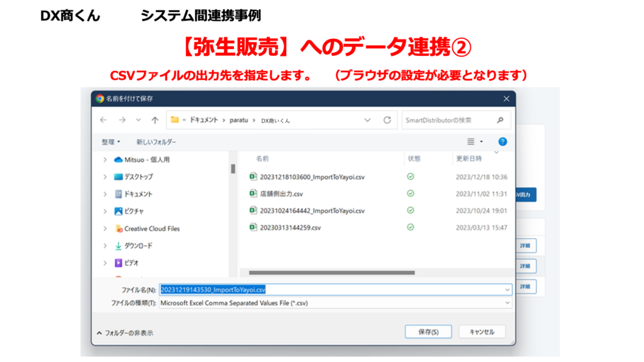Viewport: 644px width, 362px height.
Task: Open the view options dropdown
Action: (482, 142)
